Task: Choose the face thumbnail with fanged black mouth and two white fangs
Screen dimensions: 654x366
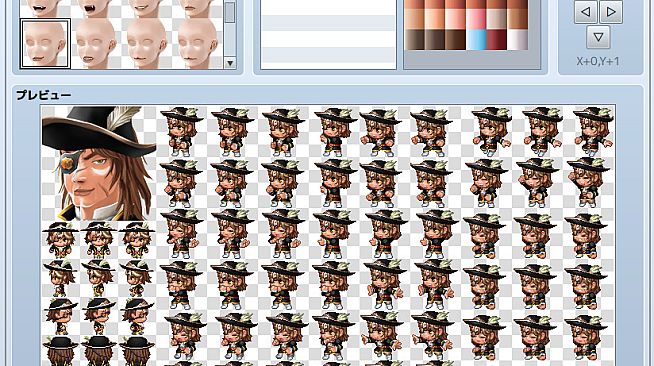Action: pyautogui.click(x=96, y=8)
